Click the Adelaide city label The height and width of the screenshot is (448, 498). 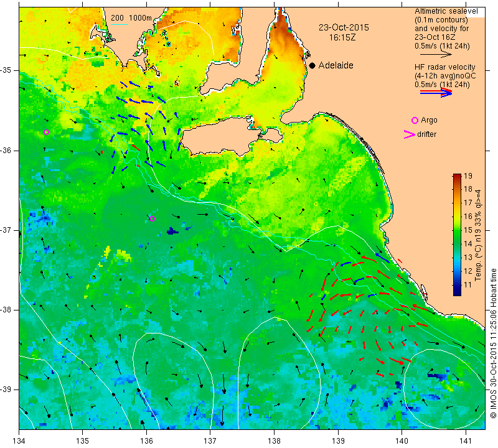pos(336,65)
